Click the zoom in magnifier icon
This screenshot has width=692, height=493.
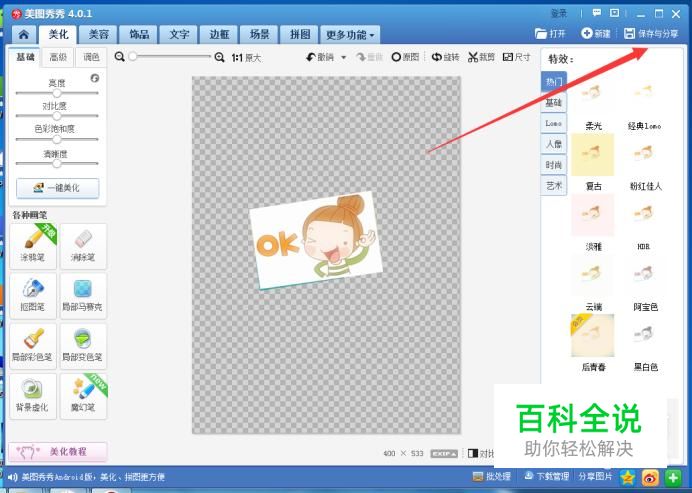[219, 57]
